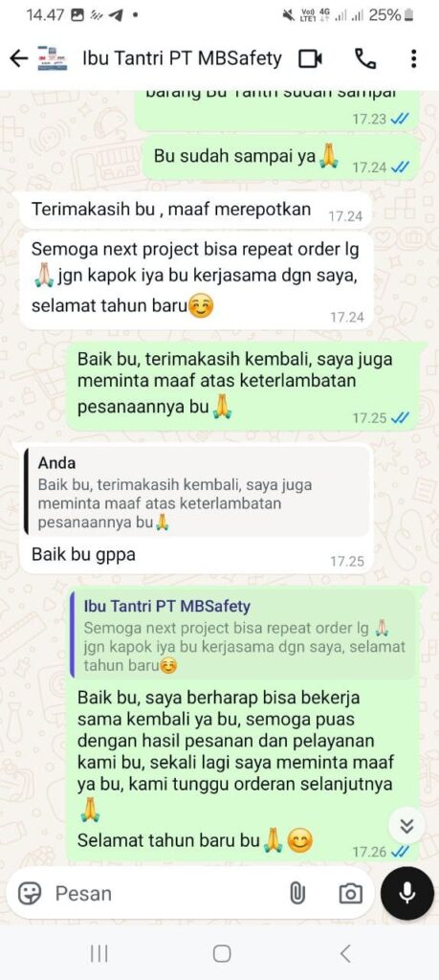Open the emoji sticker picker
This screenshot has height=980, width=439.
pyautogui.click(x=30, y=894)
